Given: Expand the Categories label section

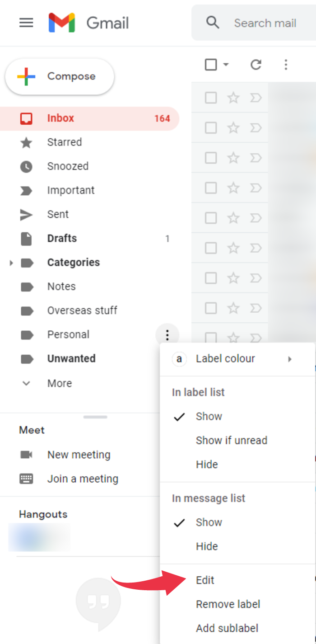Looking at the screenshot, I should [x=11, y=262].
